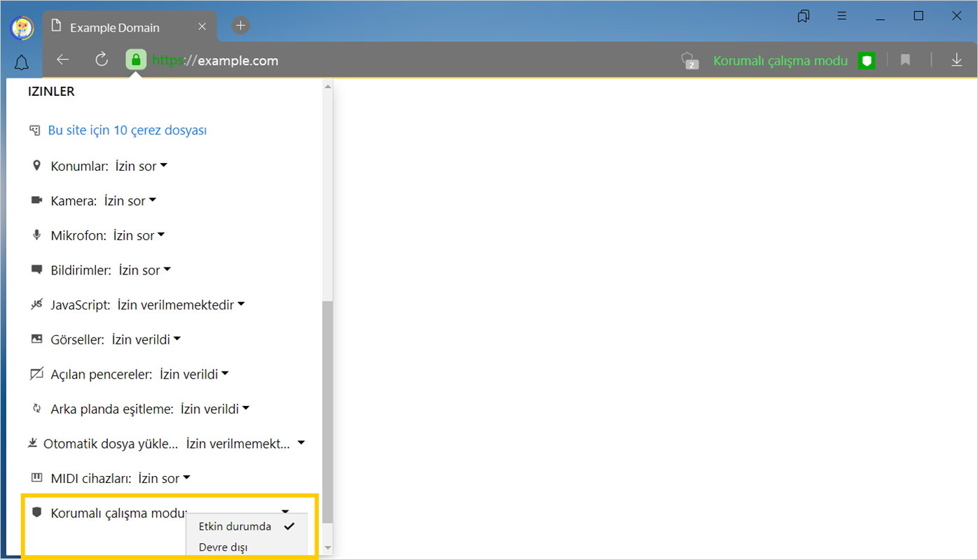The height and width of the screenshot is (560, 978).
Task: Open the cookies link for this site
Action: coord(127,130)
